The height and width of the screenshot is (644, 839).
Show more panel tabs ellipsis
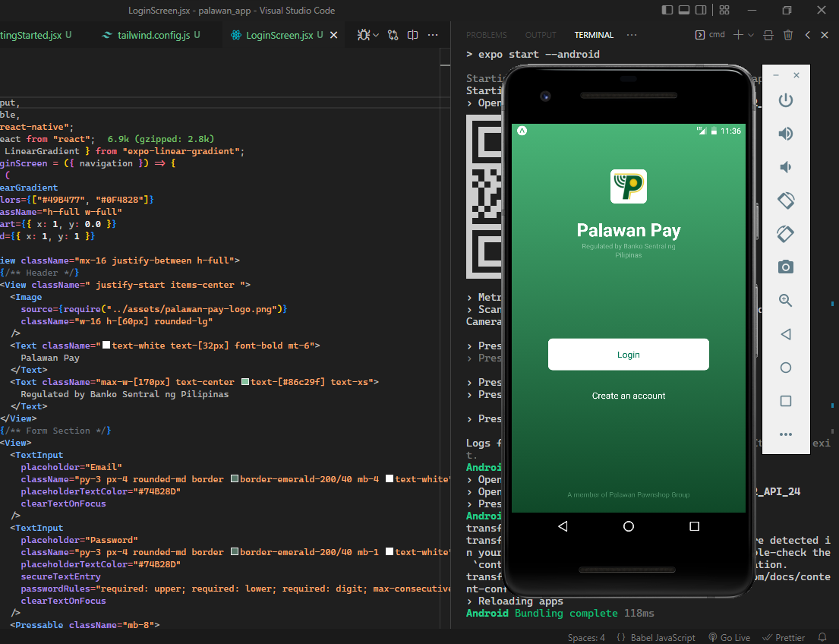click(632, 35)
